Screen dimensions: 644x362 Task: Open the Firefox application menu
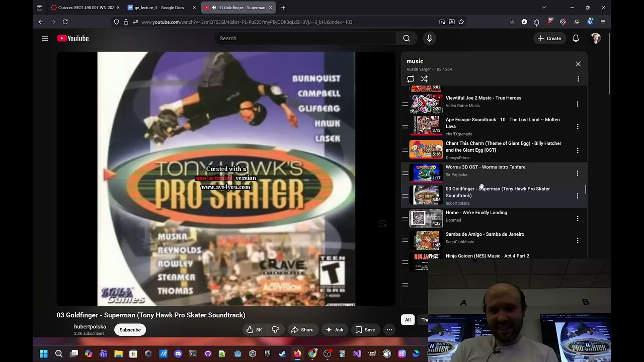tap(603, 22)
